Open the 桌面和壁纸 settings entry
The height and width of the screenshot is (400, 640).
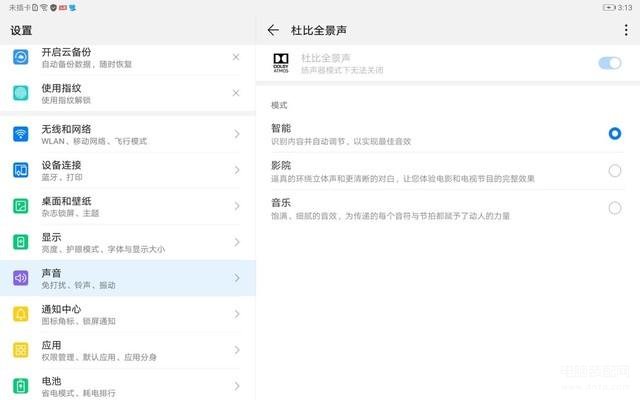(128, 206)
